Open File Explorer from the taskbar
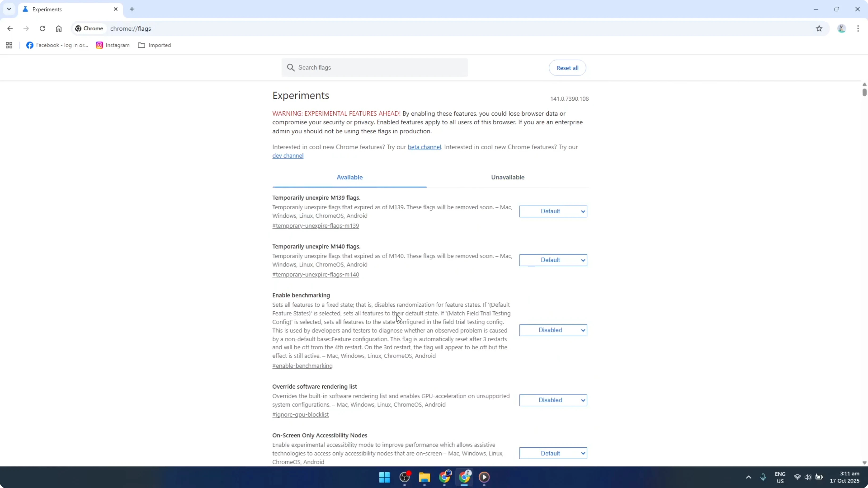868x488 pixels. tap(424, 477)
